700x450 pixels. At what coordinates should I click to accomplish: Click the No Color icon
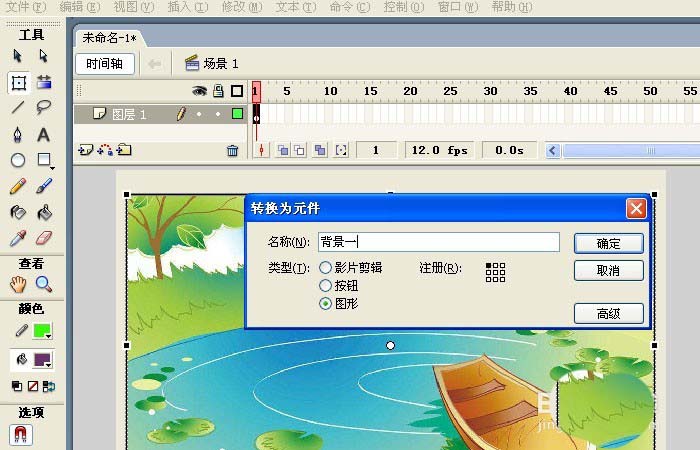pos(33,386)
